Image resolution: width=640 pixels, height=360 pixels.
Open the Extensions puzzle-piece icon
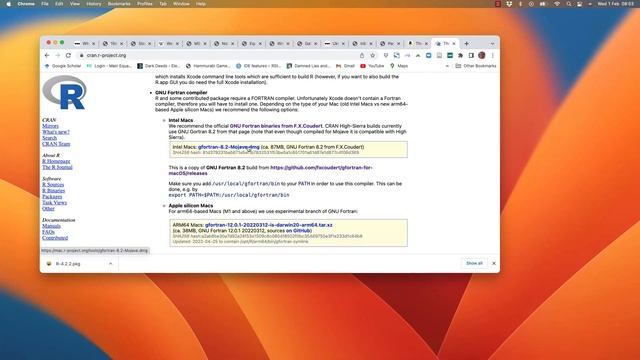tap(460, 56)
